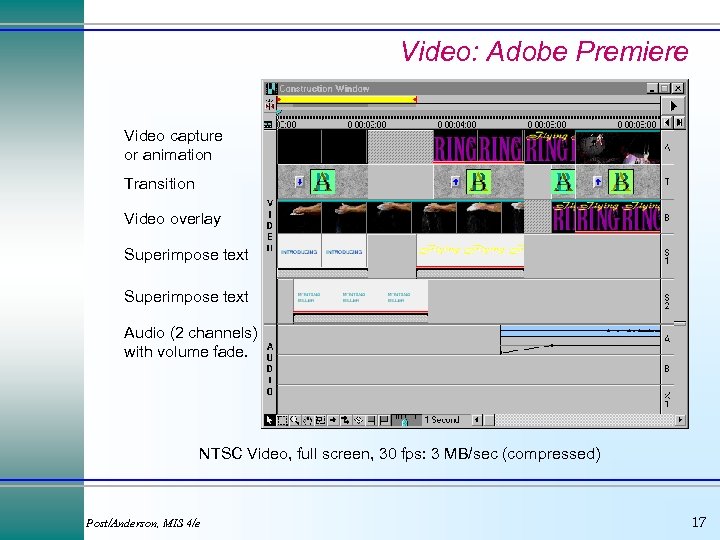The height and width of the screenshot is (540, 720).
Task: Select the title clip in track S2
Action: click(360, 297)
